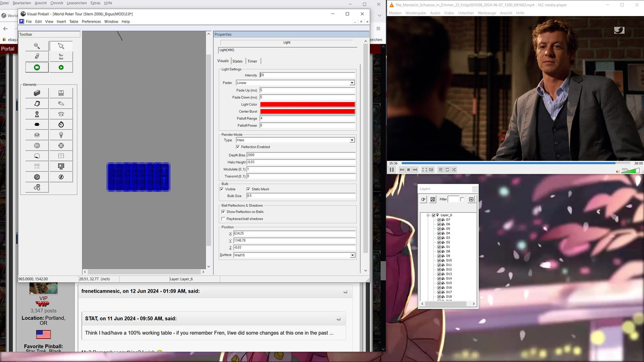Insert a bumper element

(61, 114)
